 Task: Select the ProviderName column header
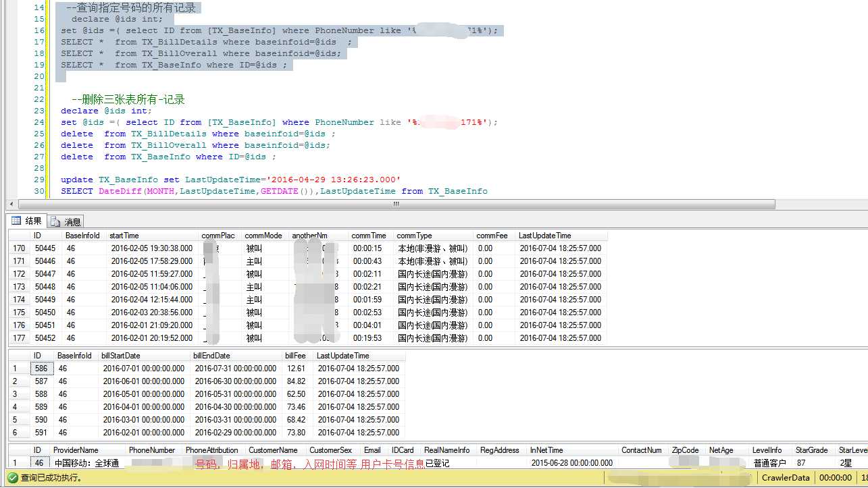[x=88, y=450]
